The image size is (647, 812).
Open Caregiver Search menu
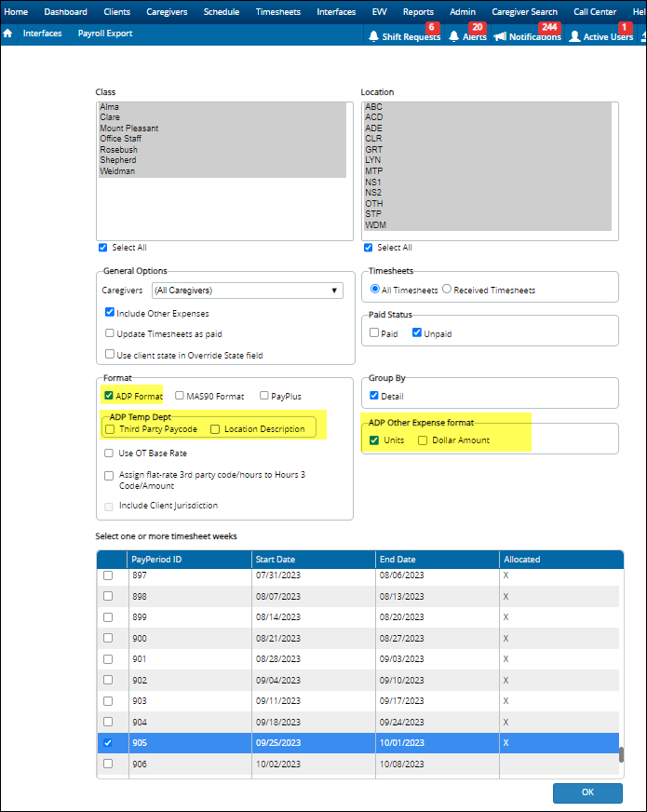[x=525, y=11]
